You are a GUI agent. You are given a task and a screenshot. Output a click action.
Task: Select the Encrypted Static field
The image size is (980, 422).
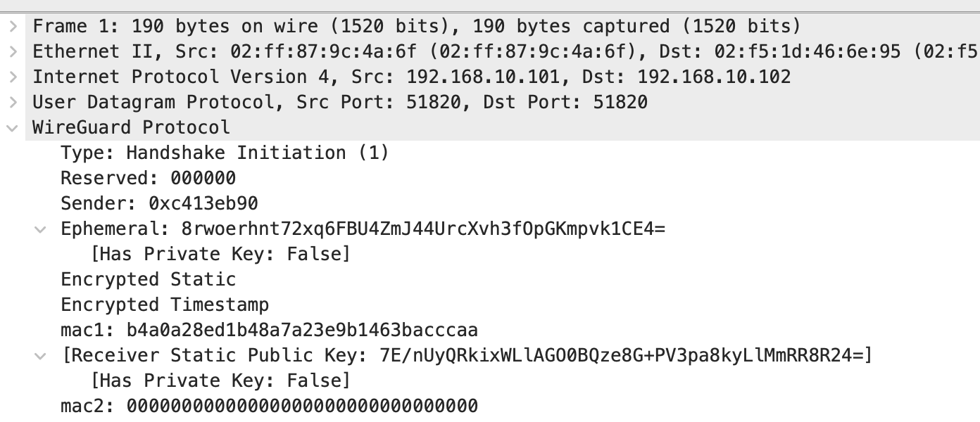[x=148, y=280]
